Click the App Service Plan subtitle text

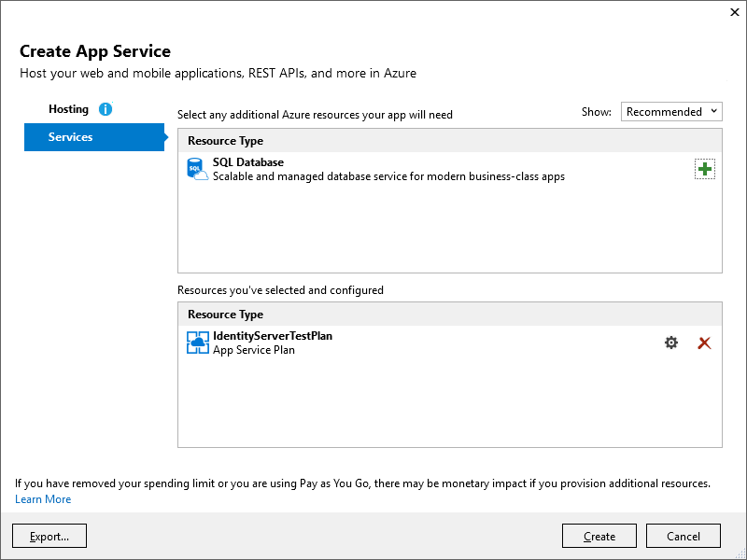coord(253,350)
